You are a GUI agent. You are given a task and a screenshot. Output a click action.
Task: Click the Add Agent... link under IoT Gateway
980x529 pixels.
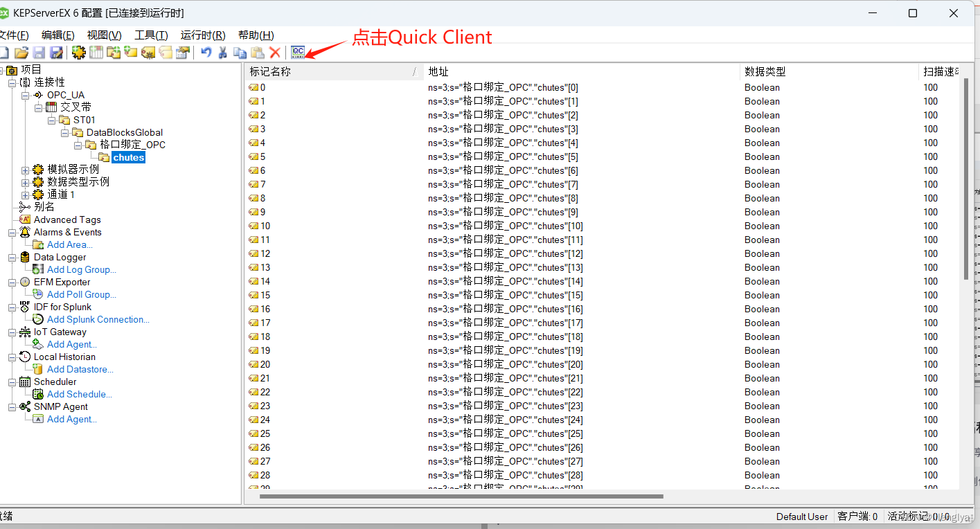pyautogui.click(x=72, y=344)
